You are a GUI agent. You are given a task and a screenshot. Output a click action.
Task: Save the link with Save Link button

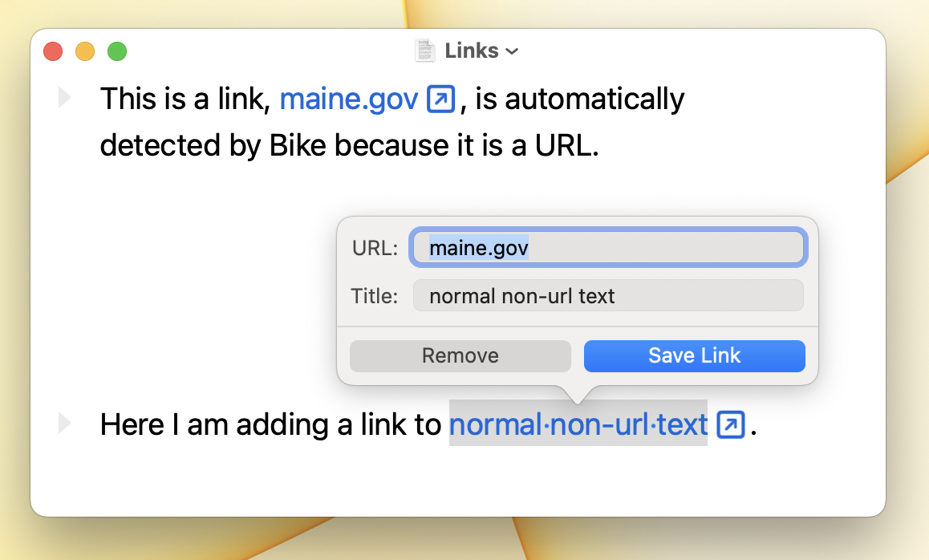tap(695, 355)
